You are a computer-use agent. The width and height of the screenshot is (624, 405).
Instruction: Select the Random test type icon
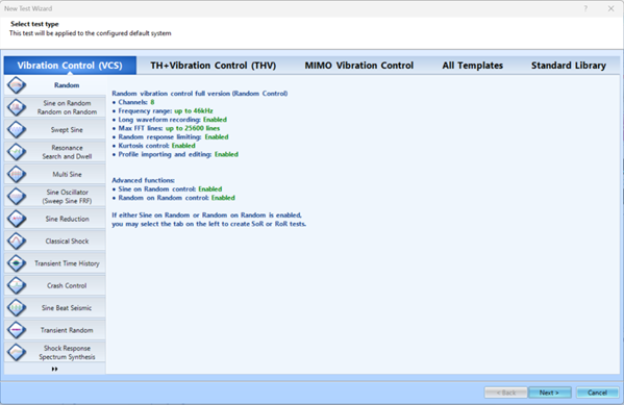pyautogui.click(x=16, y=86)
